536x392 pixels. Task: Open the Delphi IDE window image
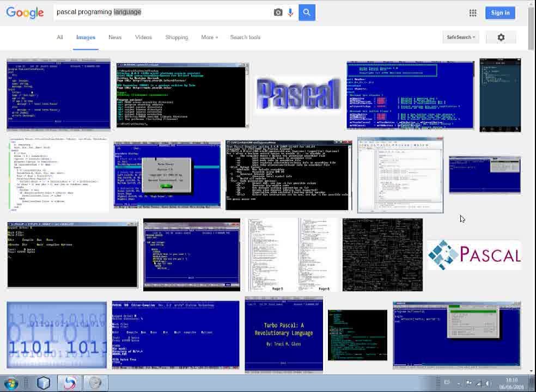[x=400, y=175]
